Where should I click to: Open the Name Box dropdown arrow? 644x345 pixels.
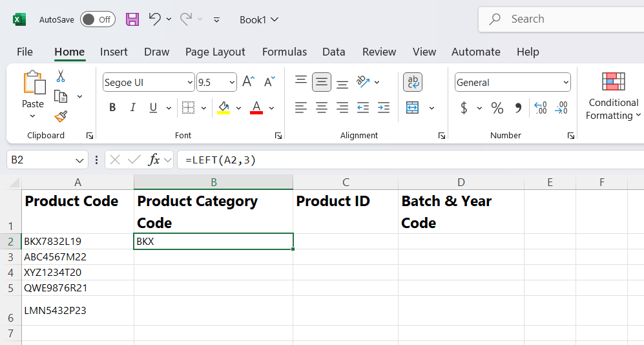tap(80, 160)
